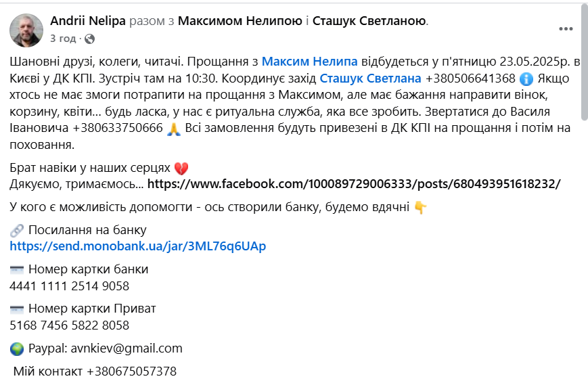Image resolution: width=588 pixels, height=385 pixels.
Task: Open the facebook.com post URL link
Action: pyautogui.click(x=354, y=184)
